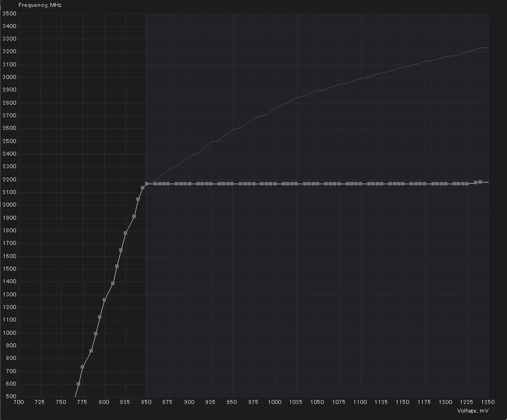The image size is (507, 420).
Task: Select the curve point at 600 MHz
Action: (x=78, y=384)
